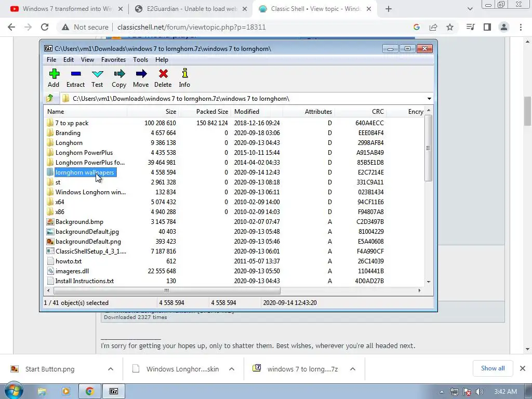
Task: Select the howto.txt file
Action: [x=68, y=261]
